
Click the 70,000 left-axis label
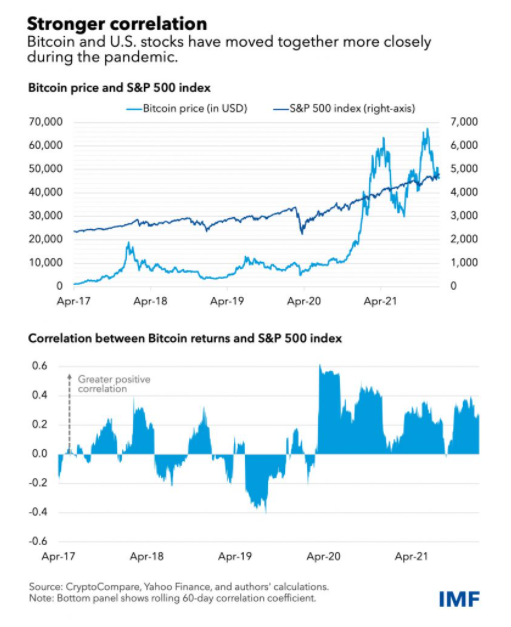click(x=46, y=122)
